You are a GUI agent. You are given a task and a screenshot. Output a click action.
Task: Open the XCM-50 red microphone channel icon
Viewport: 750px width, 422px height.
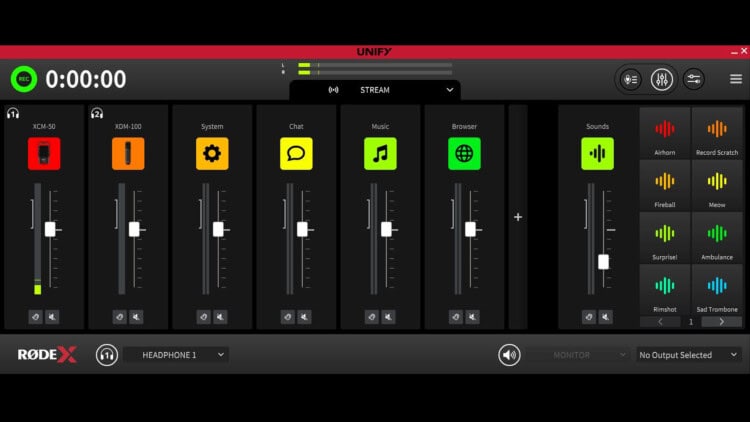[x=44, y=154]
